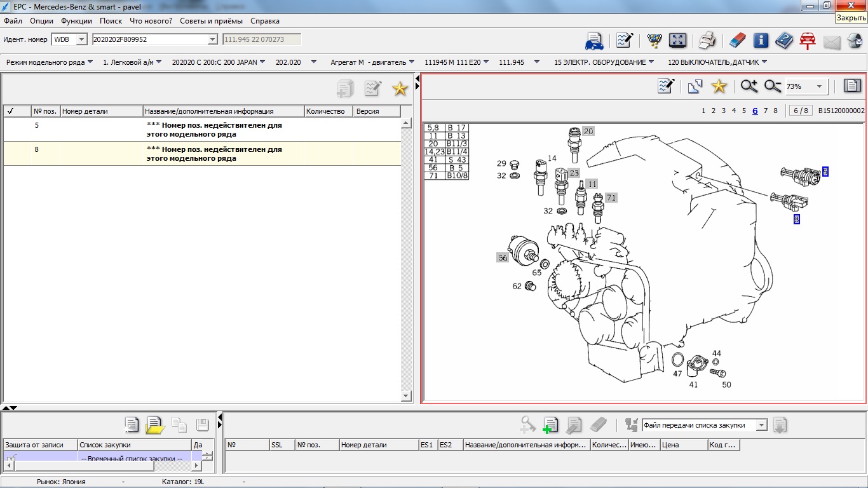The height and width of the screenshot is (488, 868).
Task: Click the favorites star in parts list panel
Action: [x=400, y=89]
